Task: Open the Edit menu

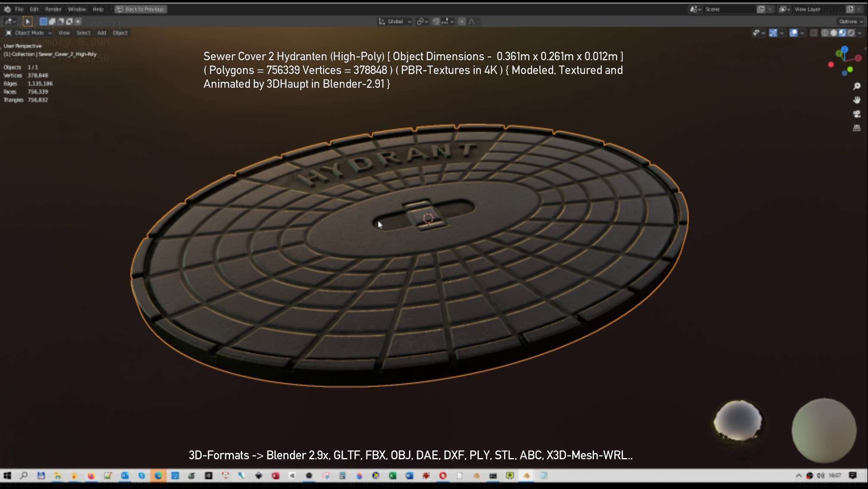Action: pos(34,9)
